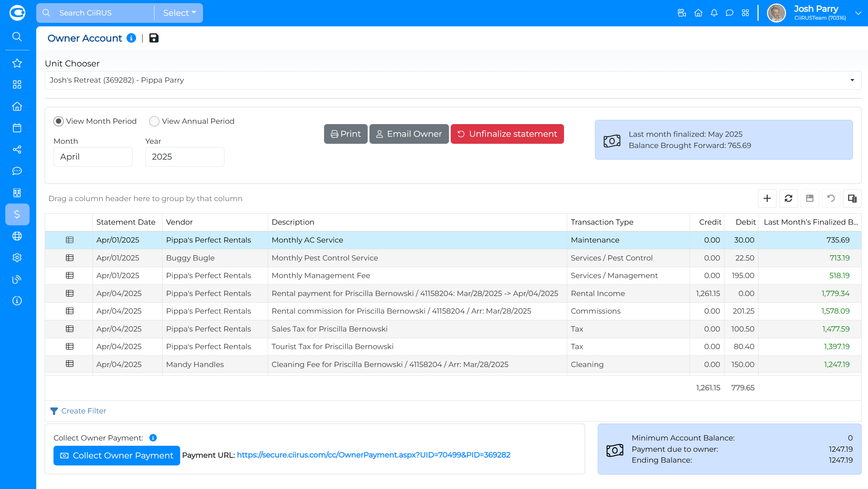This screenshot has height=489, width=868.
Task: Click the info icon beside Collect Owner Payment
Action: (153, 438)
